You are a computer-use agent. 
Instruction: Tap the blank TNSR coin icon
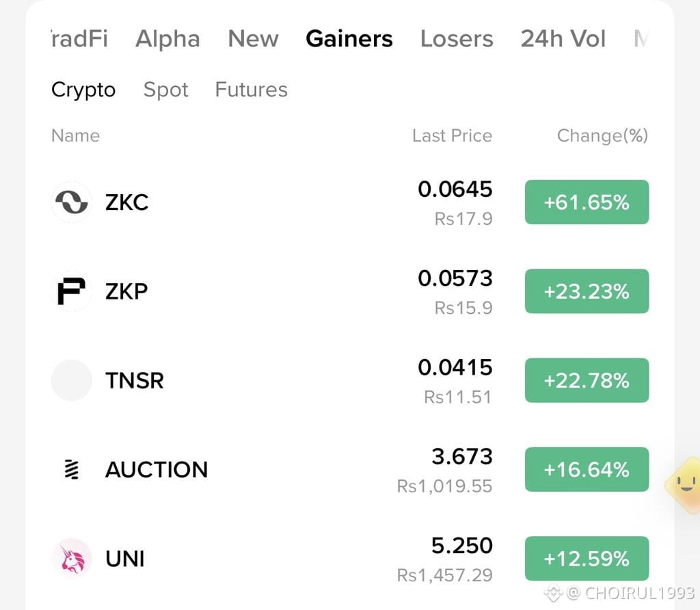(x=71, y=380)
